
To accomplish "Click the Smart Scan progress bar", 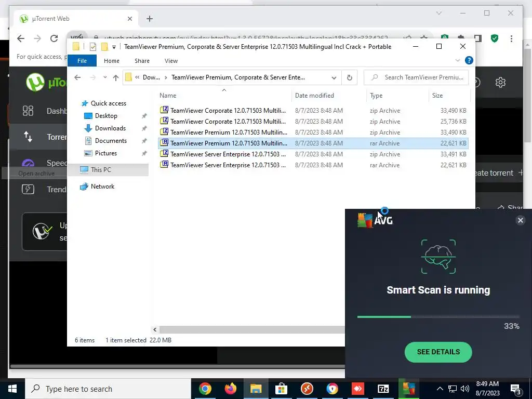I will (x=438, y=317).
